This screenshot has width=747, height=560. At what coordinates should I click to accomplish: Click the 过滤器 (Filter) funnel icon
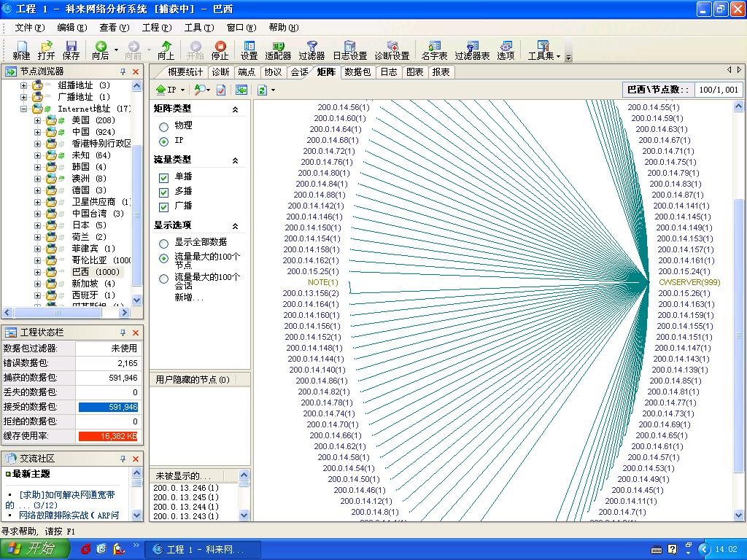[x=311, y=50]
